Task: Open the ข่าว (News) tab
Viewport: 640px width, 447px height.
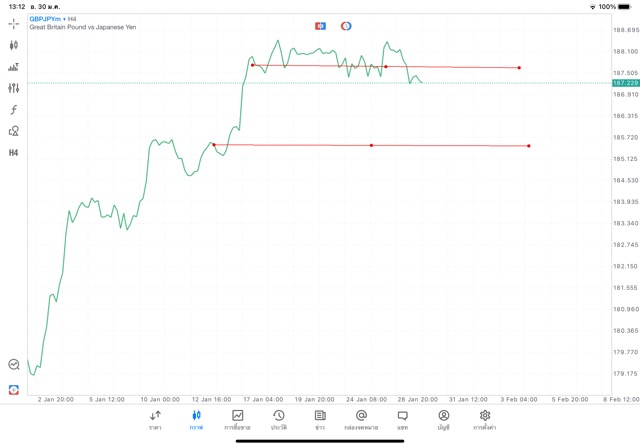Action: click(320, 420)
